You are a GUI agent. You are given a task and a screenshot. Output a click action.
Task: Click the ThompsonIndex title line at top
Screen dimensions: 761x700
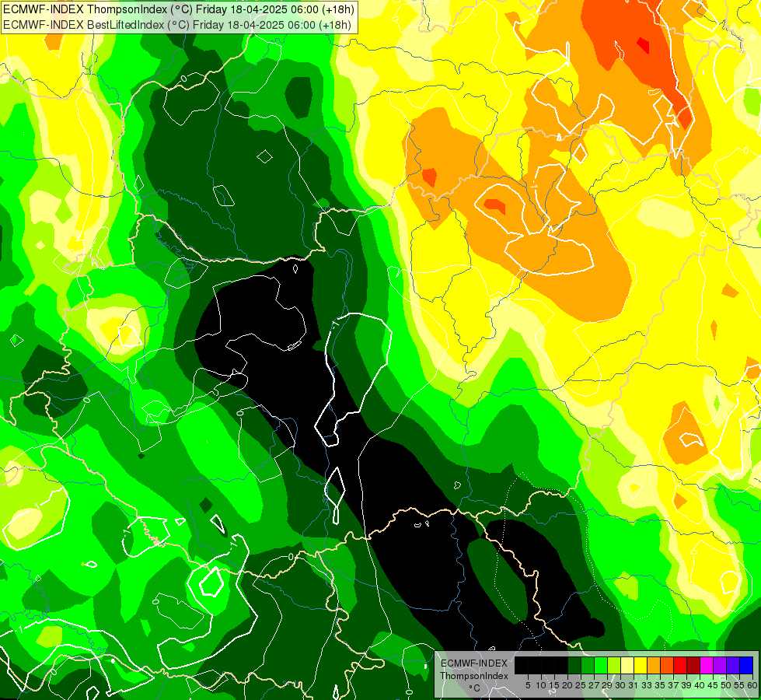click(x=178, y=9)
